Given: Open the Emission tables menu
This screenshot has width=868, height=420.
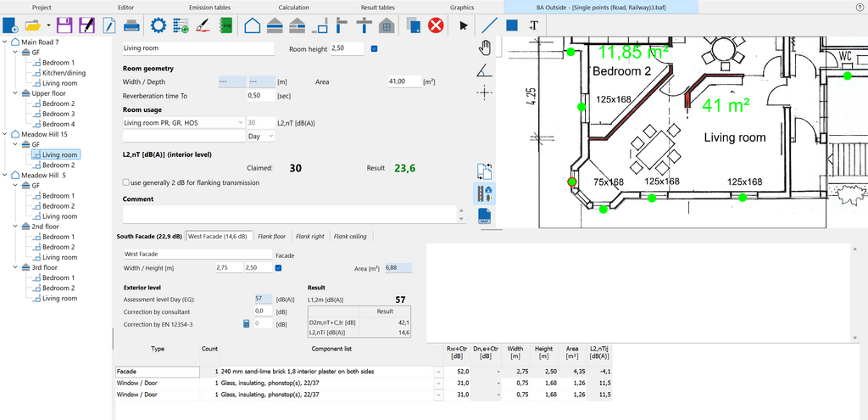Looking at the screenshot, I should click(x=209, y=7).
